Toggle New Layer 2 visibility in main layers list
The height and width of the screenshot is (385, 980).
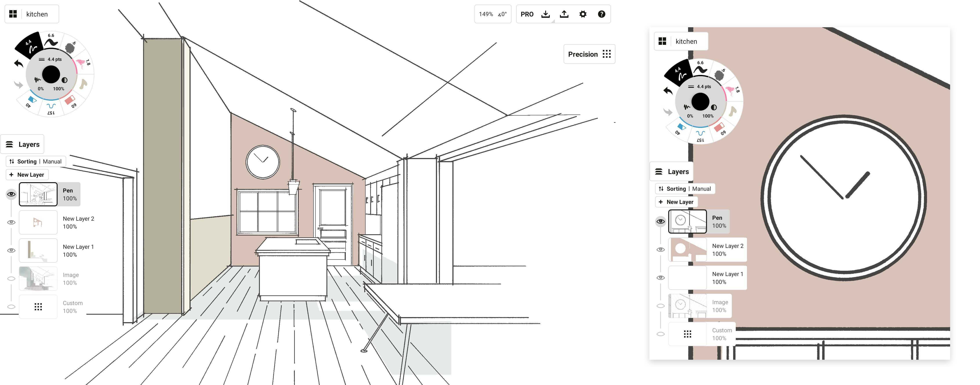[x=11, y=222]
